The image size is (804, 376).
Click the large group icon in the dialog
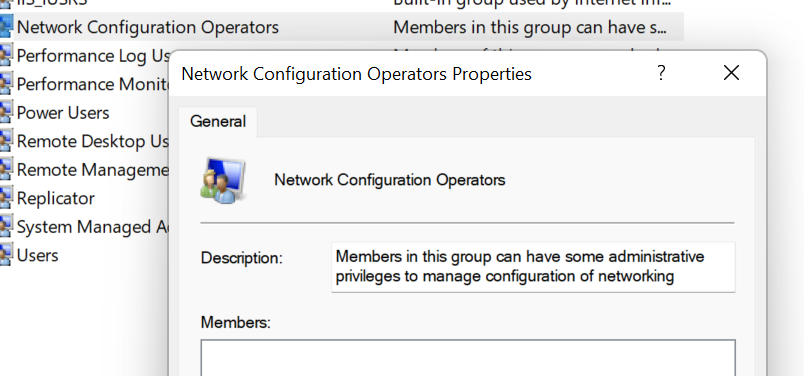click(223, 180)
